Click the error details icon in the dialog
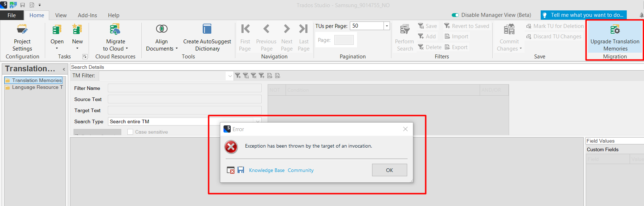 point(231,170)
